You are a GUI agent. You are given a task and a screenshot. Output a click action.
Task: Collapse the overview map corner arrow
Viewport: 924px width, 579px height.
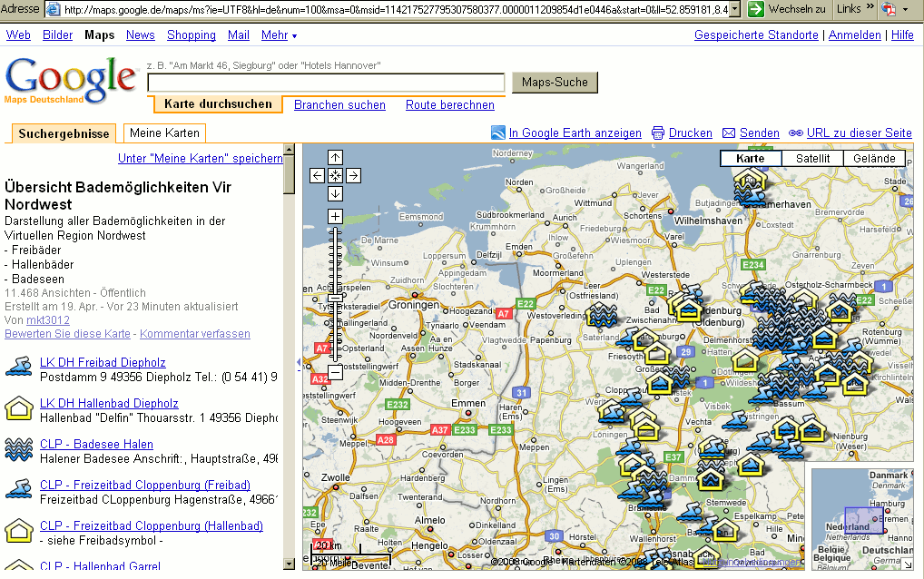tap(908, 564)
